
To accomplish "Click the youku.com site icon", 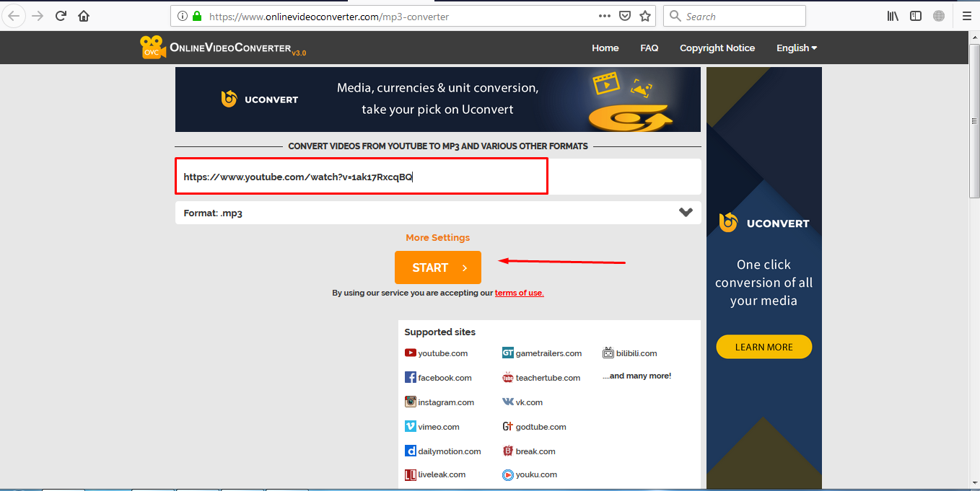I will point(508,474).
